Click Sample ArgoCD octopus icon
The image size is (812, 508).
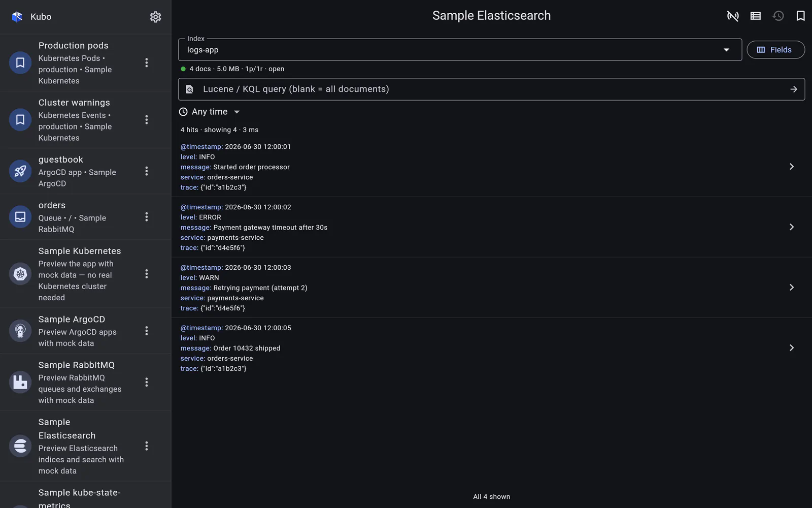click(20, 331)
